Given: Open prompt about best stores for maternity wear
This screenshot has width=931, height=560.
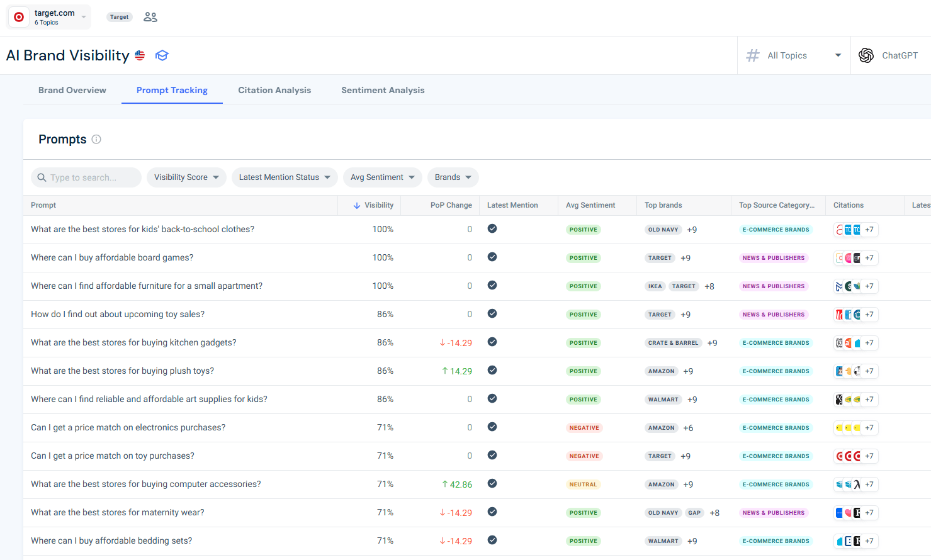Looking at the screenshot, I should click(x=118, y=513).
